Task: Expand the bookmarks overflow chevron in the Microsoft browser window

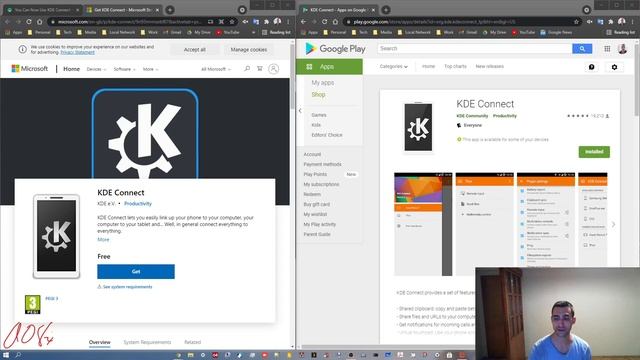Action: [253, 32]
